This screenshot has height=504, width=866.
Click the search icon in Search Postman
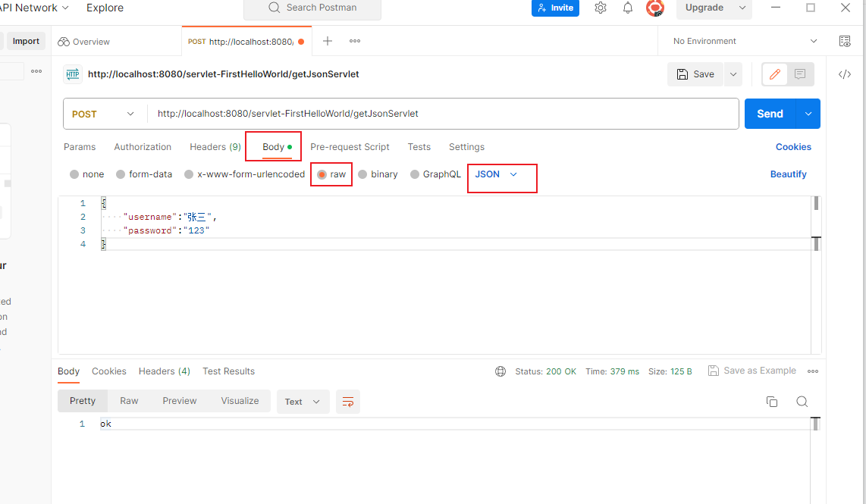274,8
